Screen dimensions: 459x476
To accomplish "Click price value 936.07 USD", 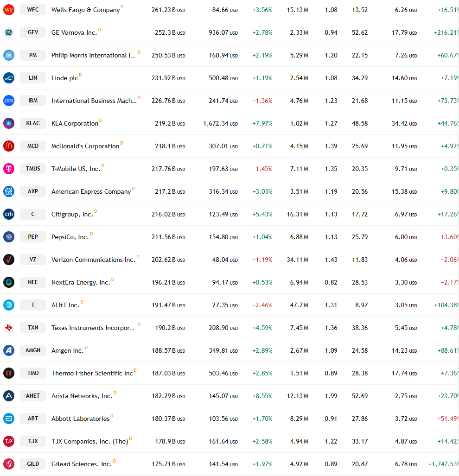I will click(x=223, y=32).
